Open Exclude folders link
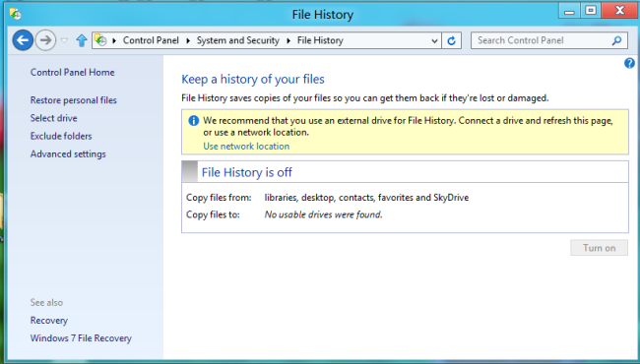The image size is (640, 364). 61,136
